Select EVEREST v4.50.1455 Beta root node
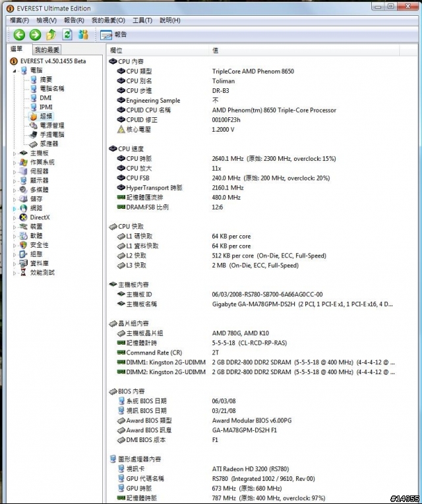This screenshot has width=422, height=504. pos(53,61)
